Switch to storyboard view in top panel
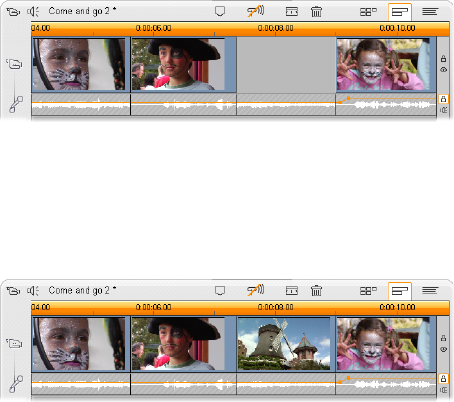454x402 pixels. (368, 12)
